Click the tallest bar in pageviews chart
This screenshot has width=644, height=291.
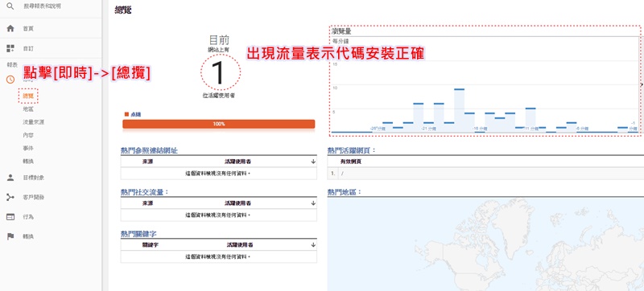point(459,111)
